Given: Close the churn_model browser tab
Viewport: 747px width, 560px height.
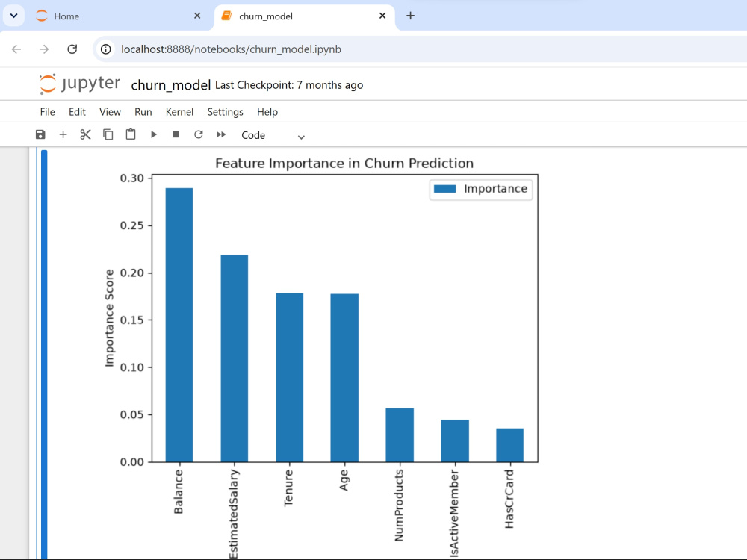Looking at the screenshot, I should pos(382,16).
